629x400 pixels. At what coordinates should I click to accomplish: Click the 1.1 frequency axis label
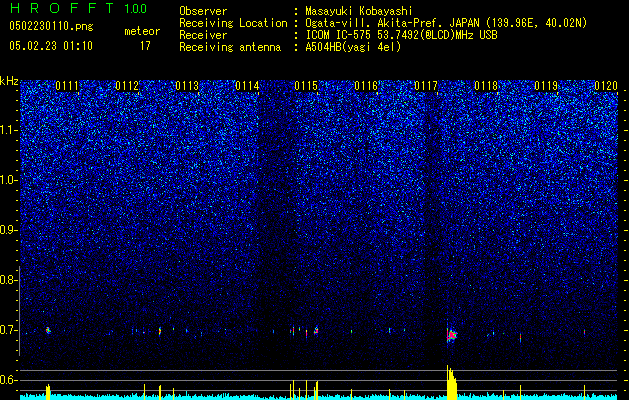pos(9,130)
